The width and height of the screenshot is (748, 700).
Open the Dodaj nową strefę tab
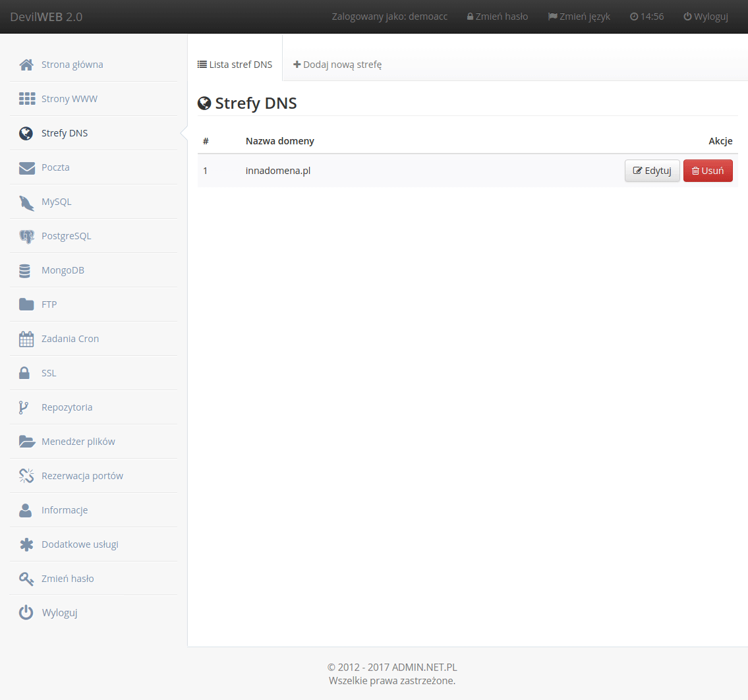tap(337, 65)
